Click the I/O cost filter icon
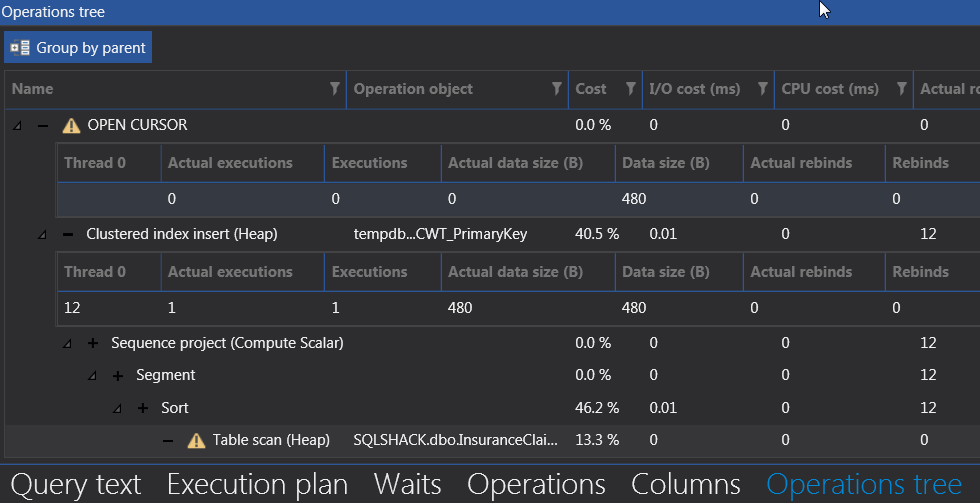 pyautogui.click(x=763, y=89)
